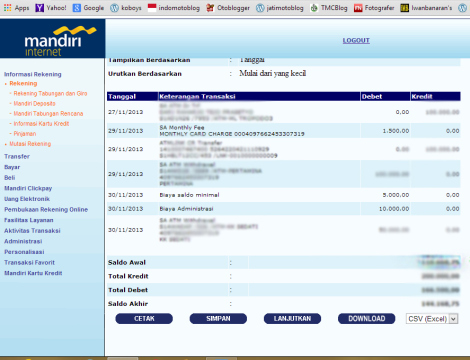Open the indomotoblog bookmark
This screenshot has width=470, height=360.
174,8
